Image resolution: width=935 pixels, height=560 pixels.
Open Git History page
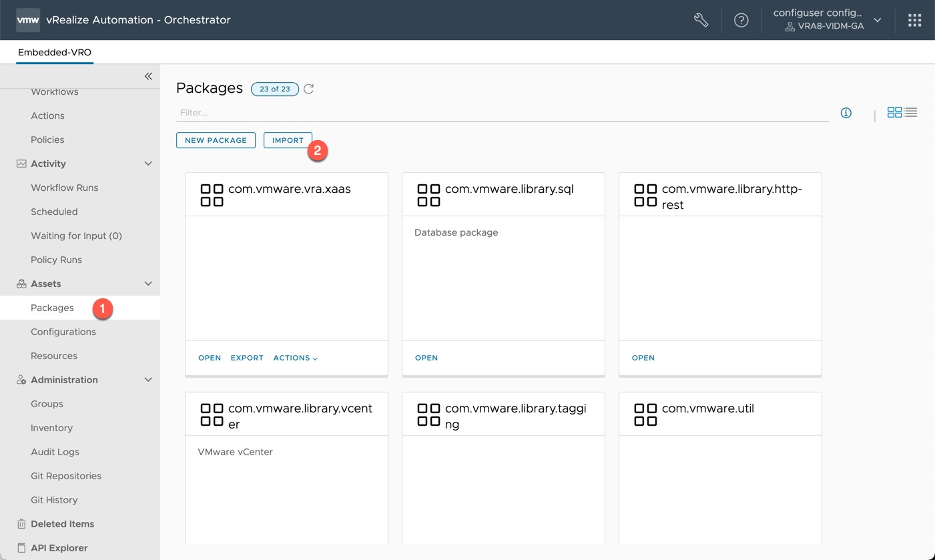[54, 500]
